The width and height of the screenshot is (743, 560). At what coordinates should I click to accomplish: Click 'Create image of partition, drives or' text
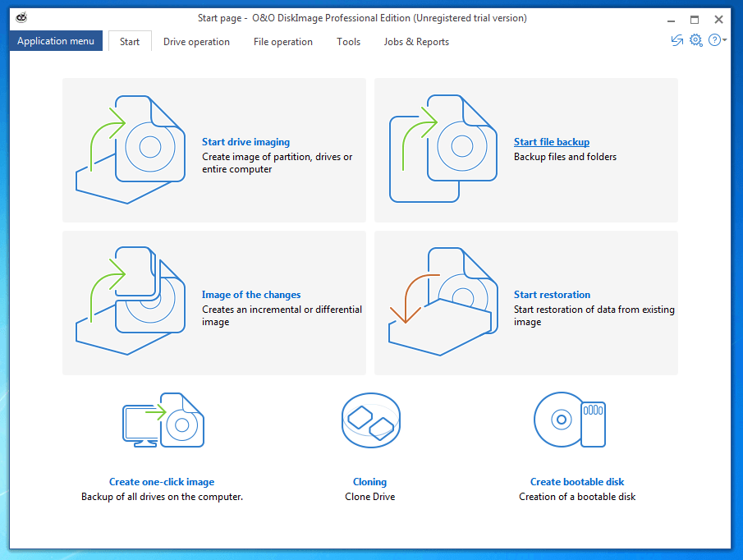277,157
